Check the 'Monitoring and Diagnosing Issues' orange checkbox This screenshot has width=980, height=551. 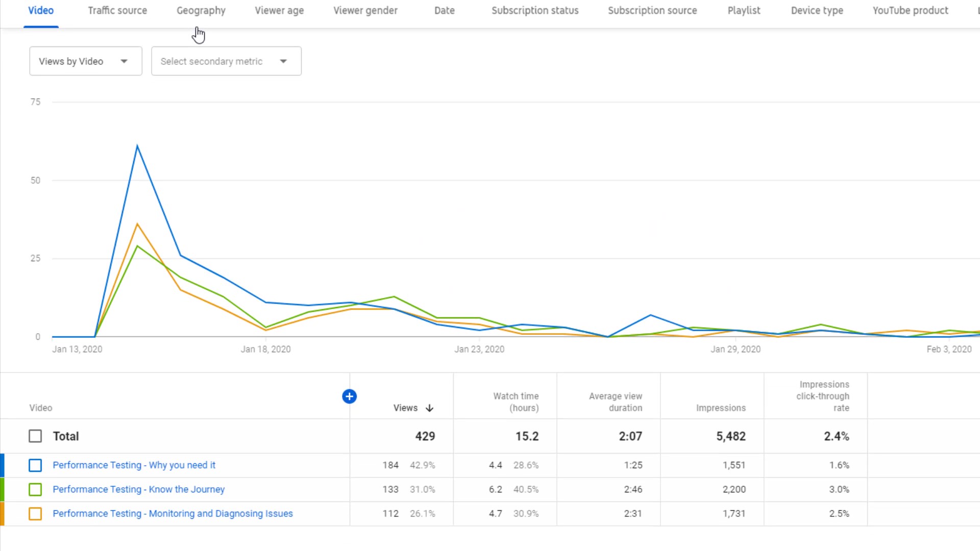tap(35, 514)
